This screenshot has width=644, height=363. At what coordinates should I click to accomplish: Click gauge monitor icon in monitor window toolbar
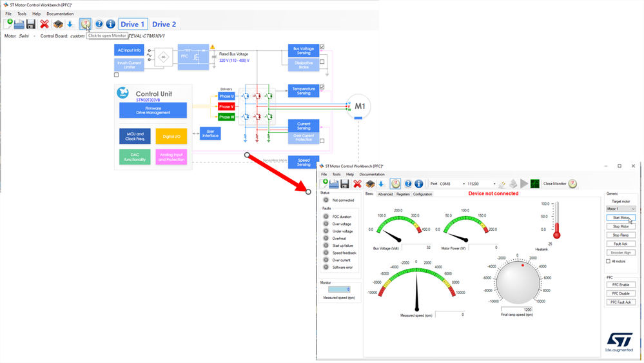[x=396, y=184]
